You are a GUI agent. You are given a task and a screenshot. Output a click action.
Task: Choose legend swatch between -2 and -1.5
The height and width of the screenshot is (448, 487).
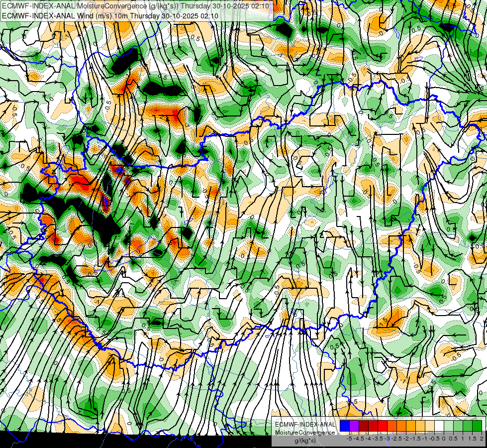tap(411, 426)
